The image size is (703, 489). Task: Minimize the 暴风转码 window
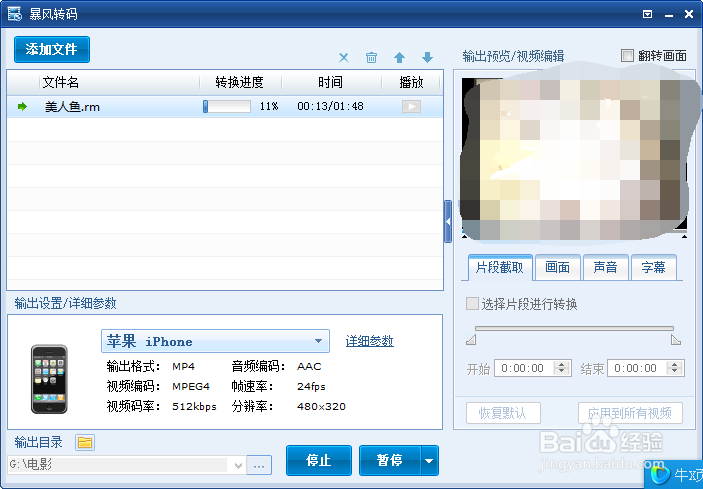tap(669, 15)
